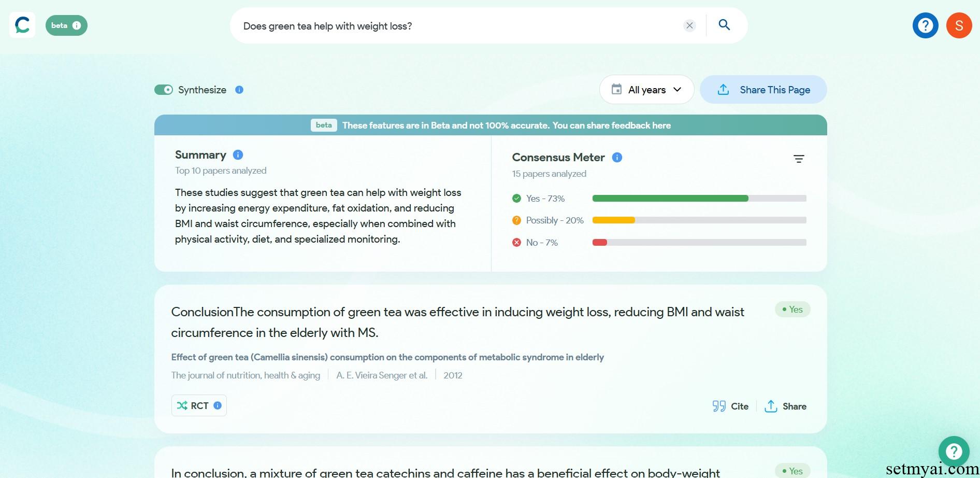This screenshot has height=478, width=980.
Task: Clear the search query with X icon
Action: [x=689, y=25]
